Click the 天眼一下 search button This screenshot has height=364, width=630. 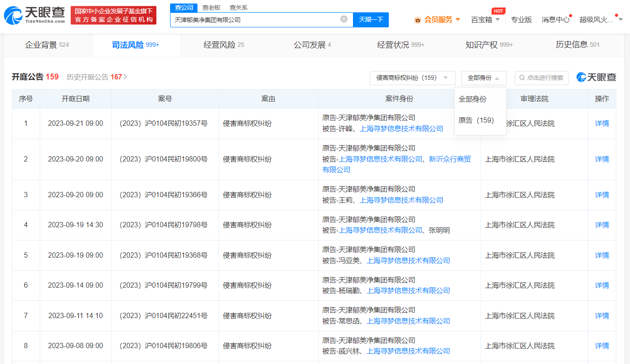point(371,19)
